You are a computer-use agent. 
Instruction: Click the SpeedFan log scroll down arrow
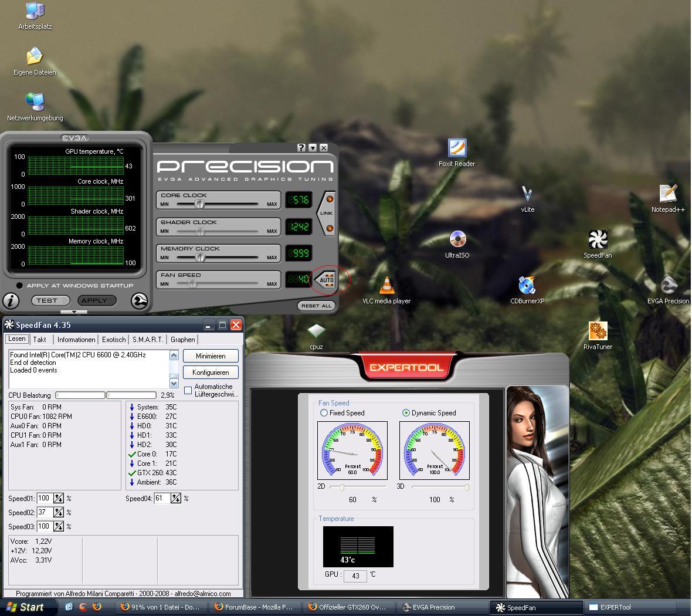(x=174, y=383)
